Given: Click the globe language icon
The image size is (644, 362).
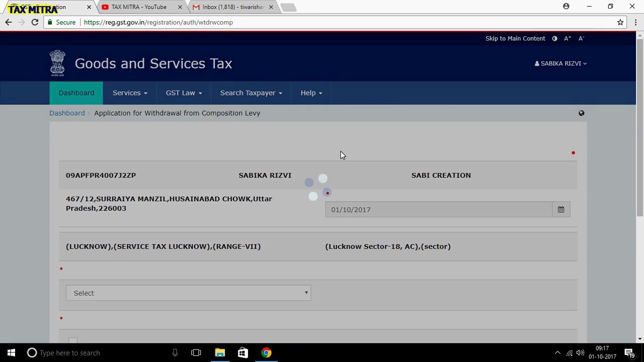Looking at the screenshot, I should point(581,113).
